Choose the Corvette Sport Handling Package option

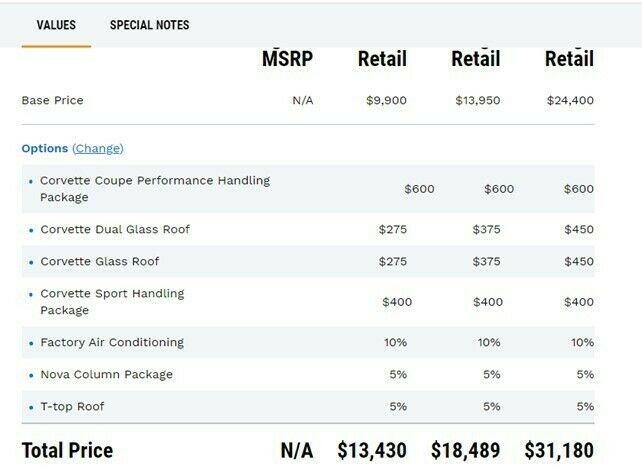pos(112,302)
